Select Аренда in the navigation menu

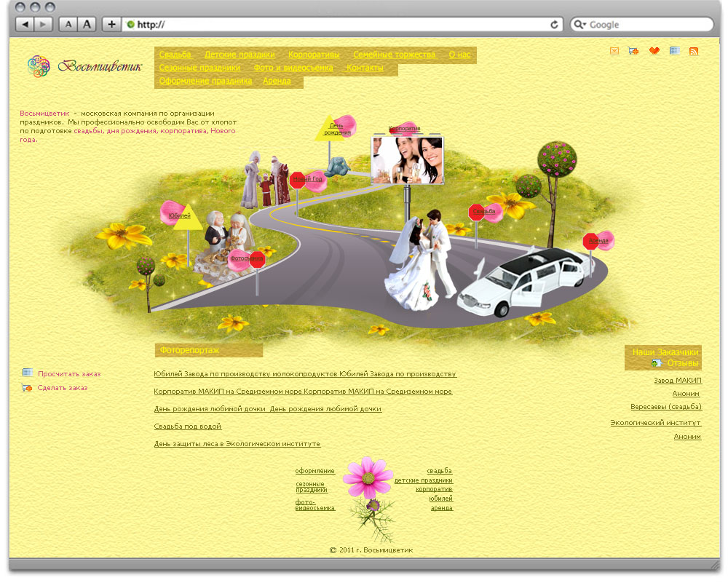(277, 81)
